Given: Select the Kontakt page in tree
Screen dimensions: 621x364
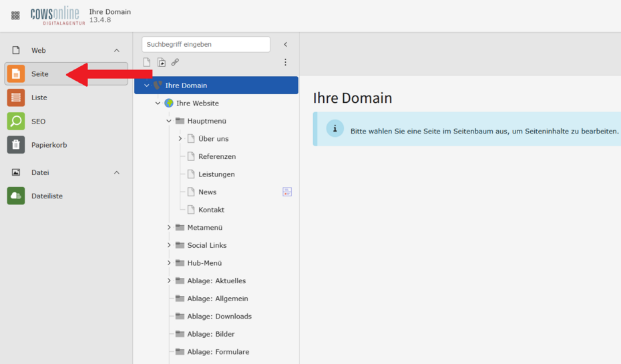Looking at the screenshot, I should (x=211, y=210).
